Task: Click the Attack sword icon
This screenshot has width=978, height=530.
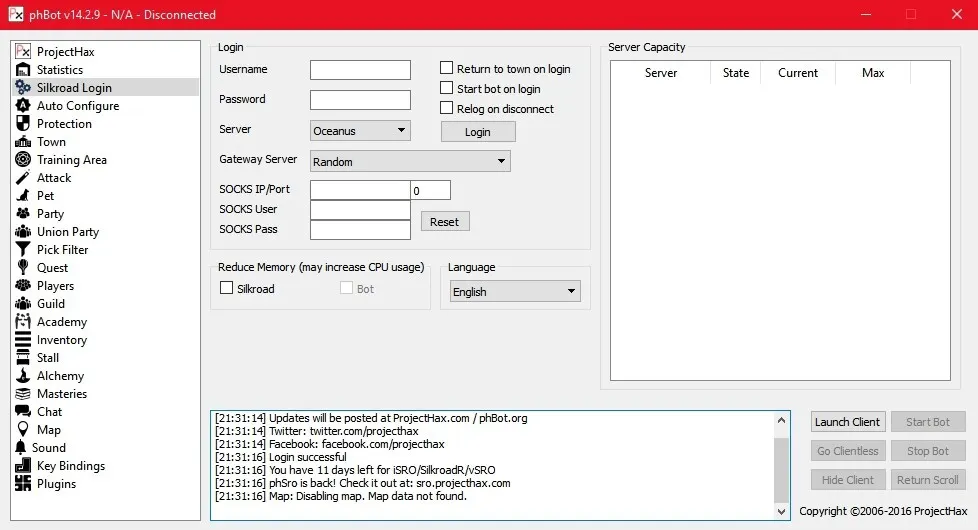Action: coord(23,178)
